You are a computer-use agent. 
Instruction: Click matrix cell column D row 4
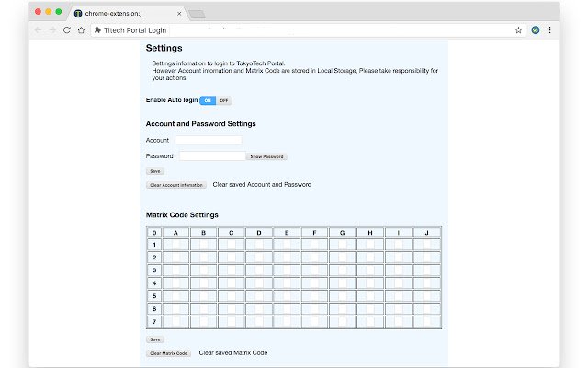[259, 283]
